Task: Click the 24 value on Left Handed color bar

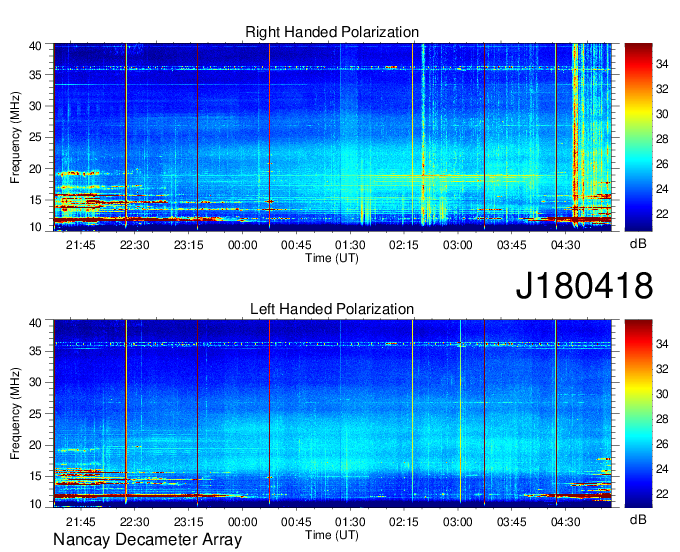Action: pos(662,469)
